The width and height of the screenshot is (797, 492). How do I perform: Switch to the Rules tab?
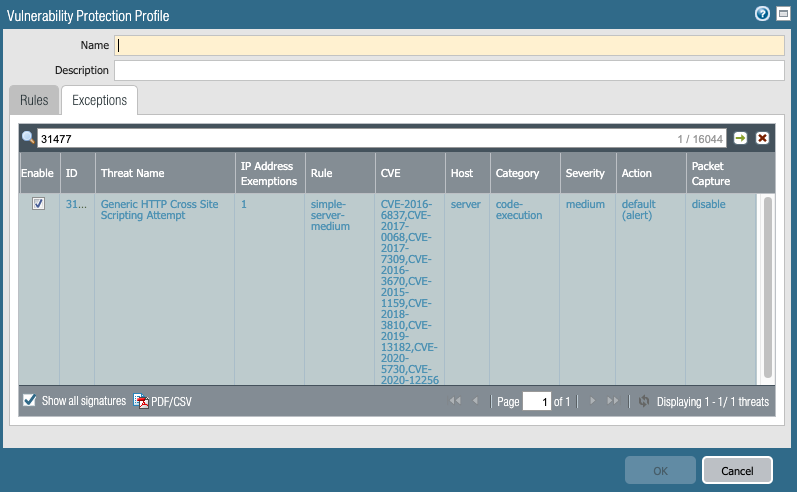pos(34,101)
